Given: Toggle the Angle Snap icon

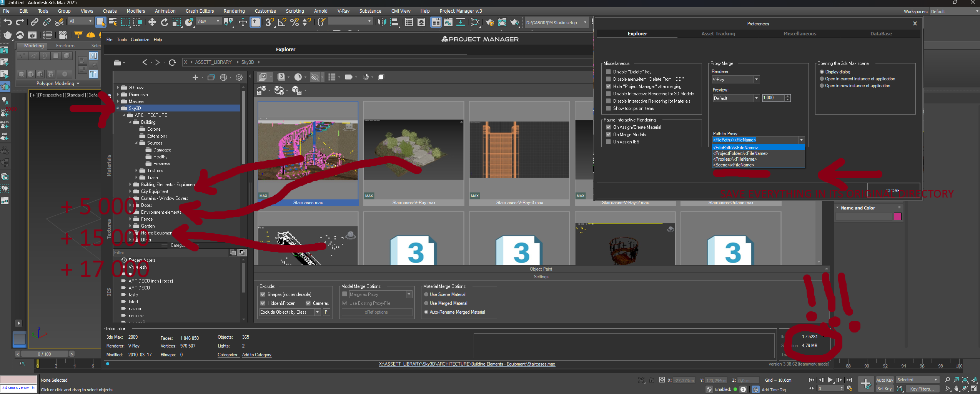Looking at the screenshot, I should [282, 22].
